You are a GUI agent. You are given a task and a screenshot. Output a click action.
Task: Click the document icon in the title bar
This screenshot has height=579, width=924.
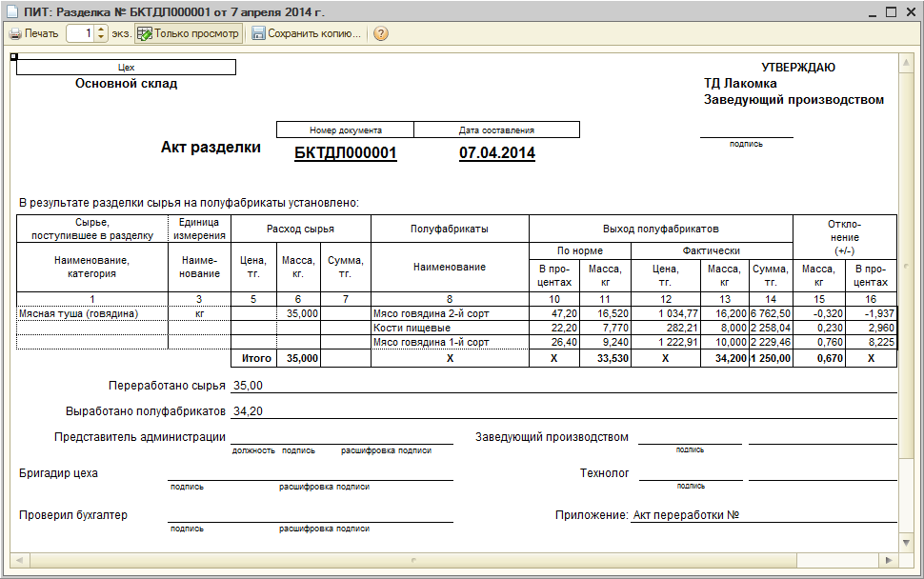point(11,11)
